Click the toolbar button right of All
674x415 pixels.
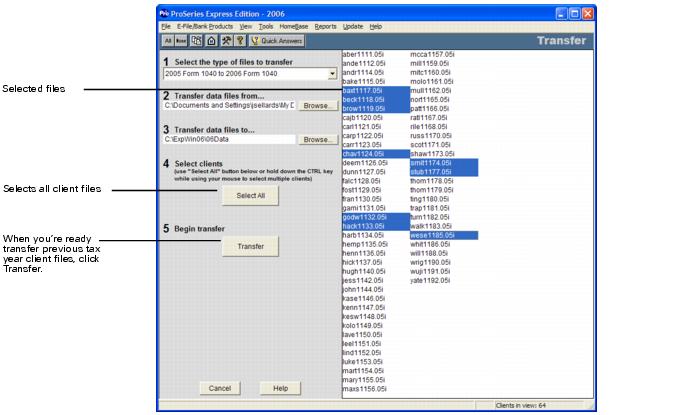pyautogui.click(x=181, y=41)
